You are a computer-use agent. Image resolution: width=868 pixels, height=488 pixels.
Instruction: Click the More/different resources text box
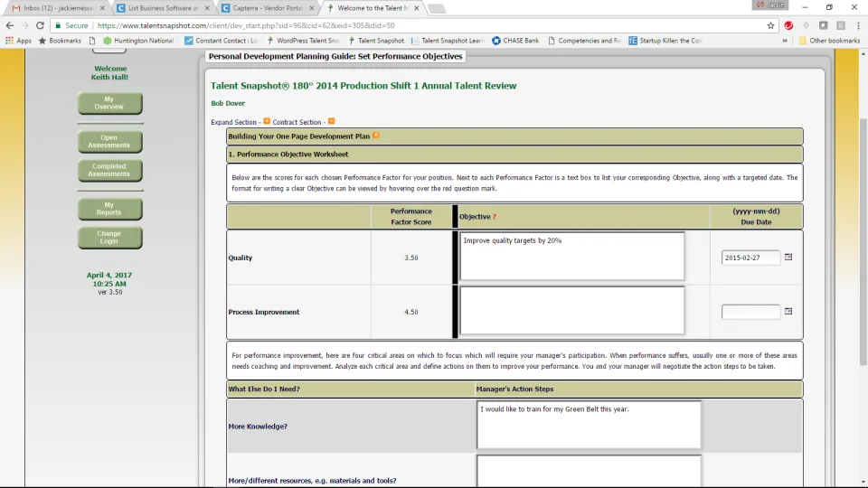tap(589, 472)
